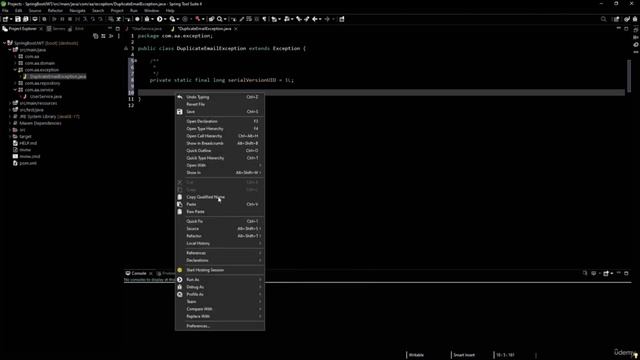Image resolution: width=640 pixels, height=360 pixels.
Task: Expand the JRE System Library node
Action: pos(10,116)
